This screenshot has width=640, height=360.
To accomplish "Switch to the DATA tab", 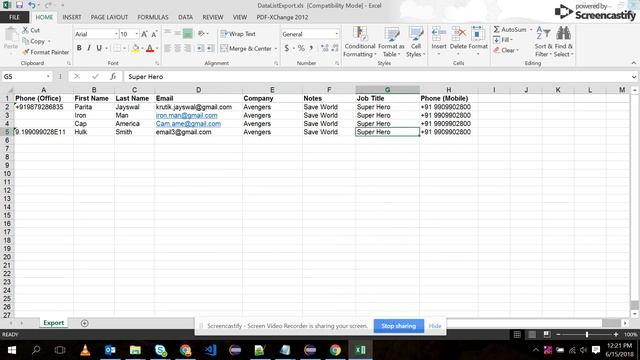I will point(185,17).
